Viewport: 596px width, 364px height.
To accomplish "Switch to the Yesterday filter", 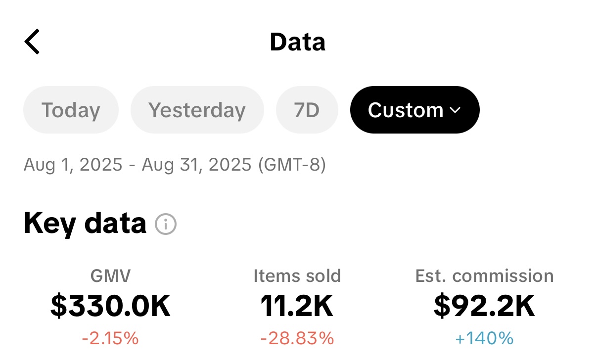I will pos(197,110).
